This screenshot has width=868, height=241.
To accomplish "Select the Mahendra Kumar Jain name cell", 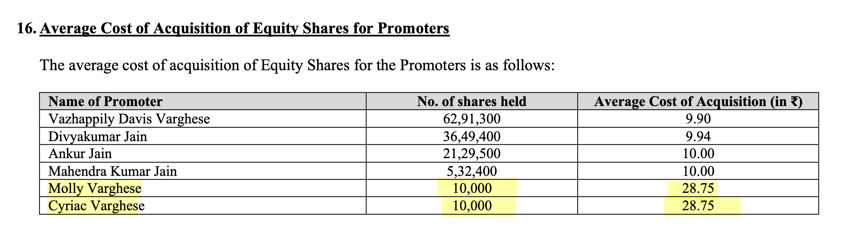I will point(112,171).
